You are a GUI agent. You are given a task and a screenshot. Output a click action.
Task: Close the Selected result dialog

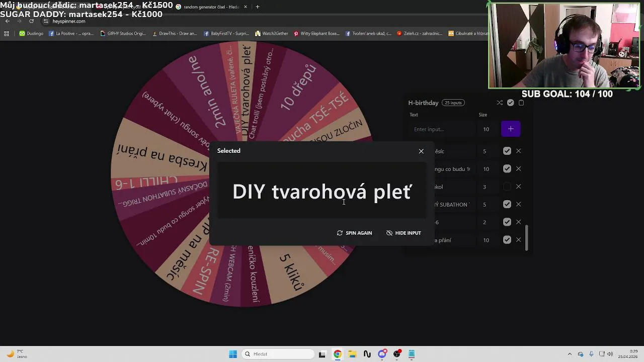tap(421, 151)
